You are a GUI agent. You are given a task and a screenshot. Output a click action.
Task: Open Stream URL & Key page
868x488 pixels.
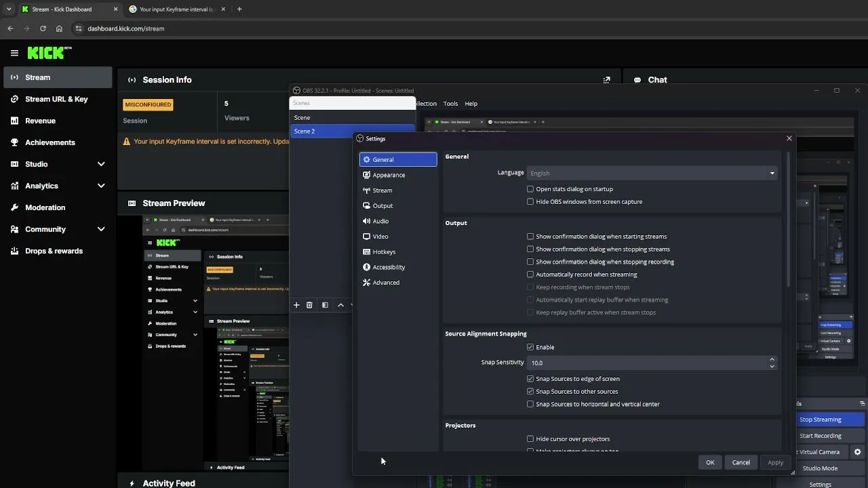(58, 99)
